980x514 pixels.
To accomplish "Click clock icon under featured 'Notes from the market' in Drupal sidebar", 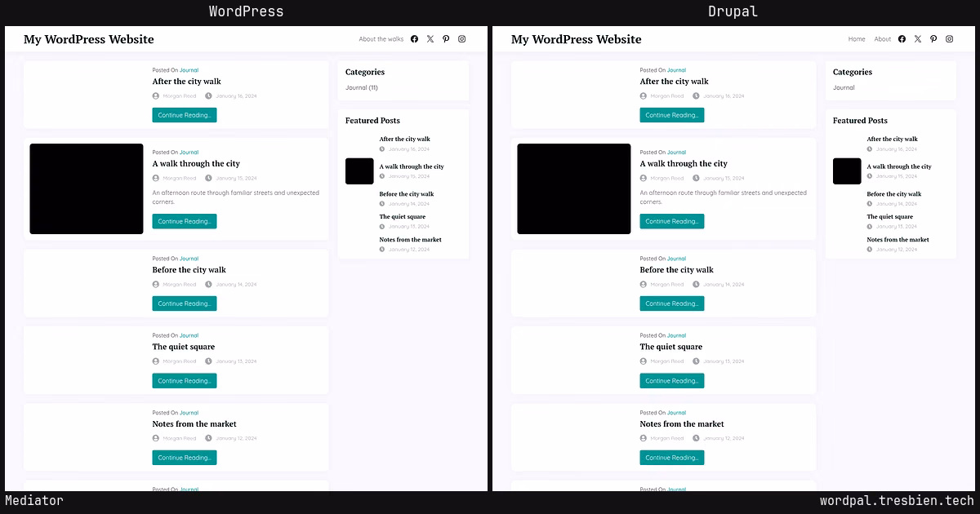I will point(870,249).
